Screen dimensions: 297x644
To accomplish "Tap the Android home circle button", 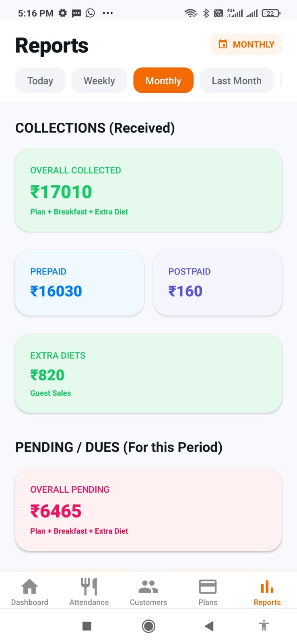I will coord(148,626).
